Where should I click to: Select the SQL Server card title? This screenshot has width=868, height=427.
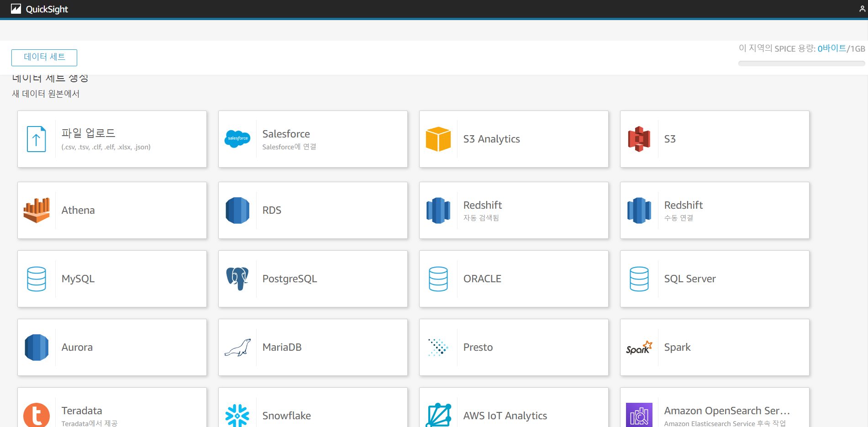click(x=690, y=279)
